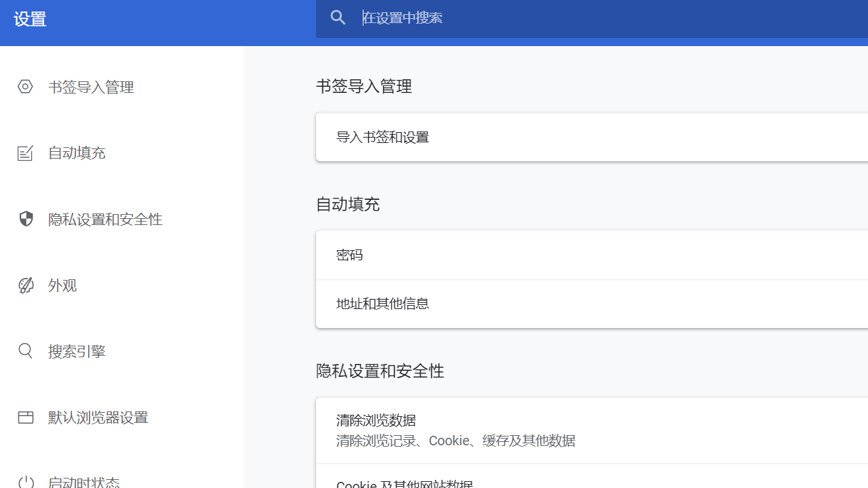Click the default browser window icon
The height and width of the screenshot is (488, 868).
pyautogui.click(x=25, y=417)
